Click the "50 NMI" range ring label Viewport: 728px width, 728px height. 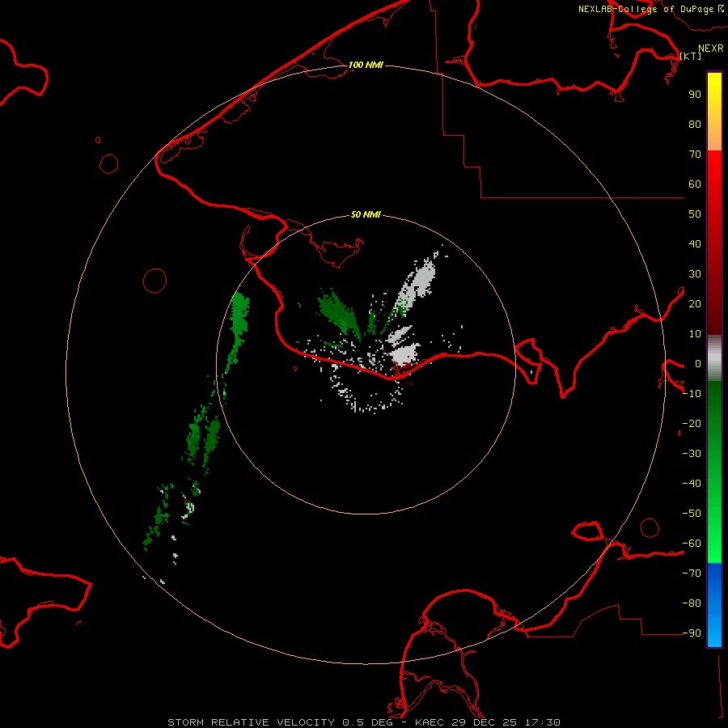[366, 214]
